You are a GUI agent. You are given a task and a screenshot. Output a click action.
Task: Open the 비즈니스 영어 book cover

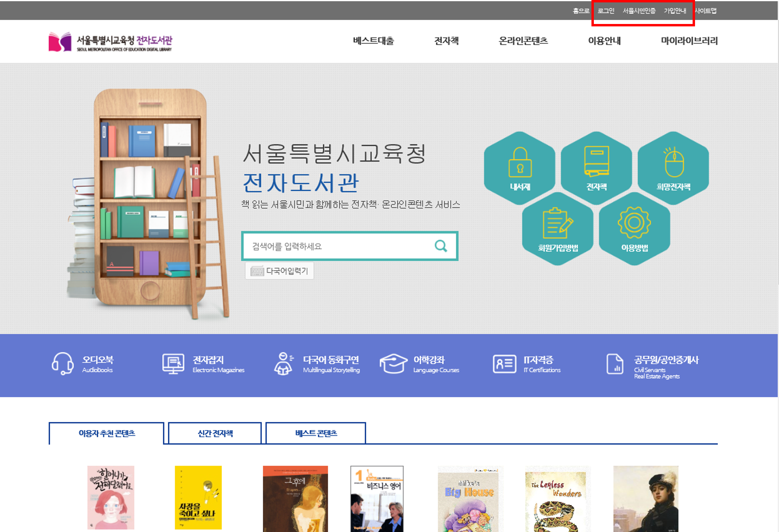377,499
